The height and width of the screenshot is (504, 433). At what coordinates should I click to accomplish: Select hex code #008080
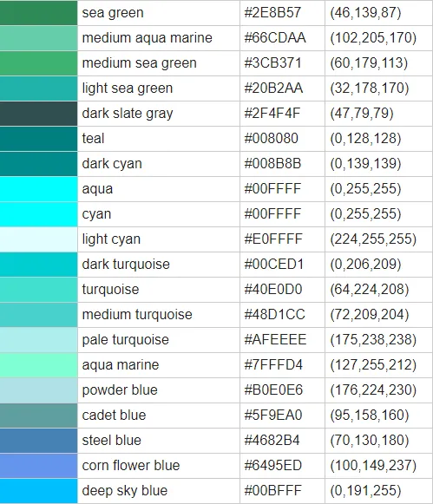(272, 139)
